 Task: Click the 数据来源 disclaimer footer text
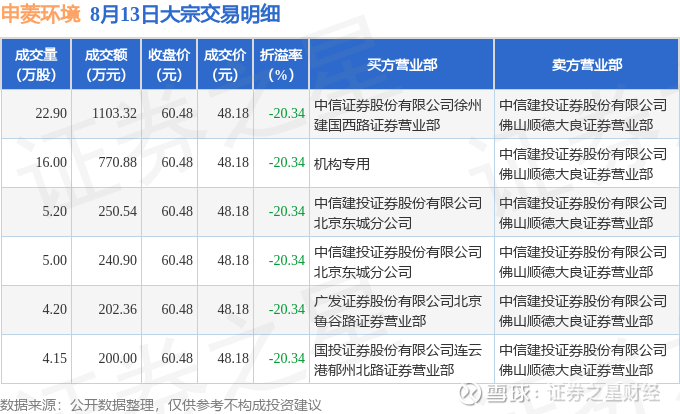point(161,405)
